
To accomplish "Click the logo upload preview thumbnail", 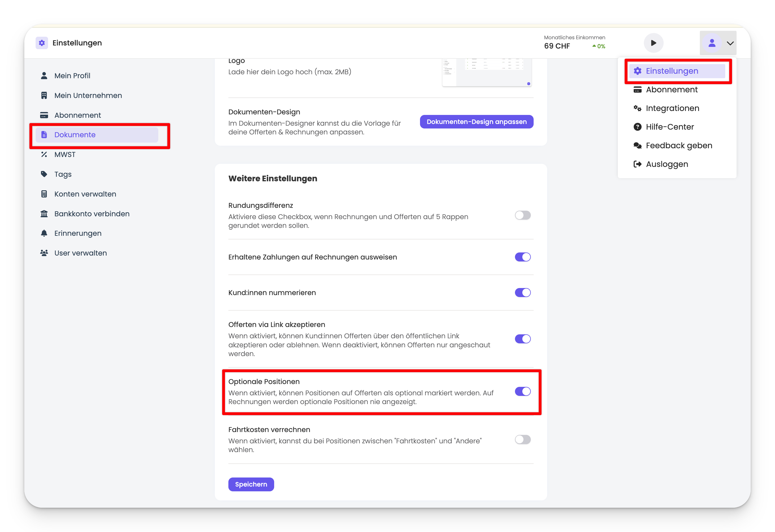I will click(x=486, y=72).
